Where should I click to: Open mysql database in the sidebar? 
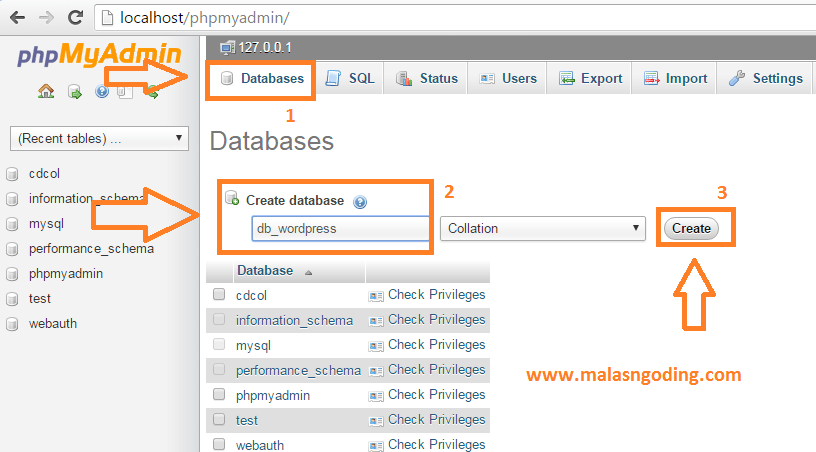[x=46, y=224]
